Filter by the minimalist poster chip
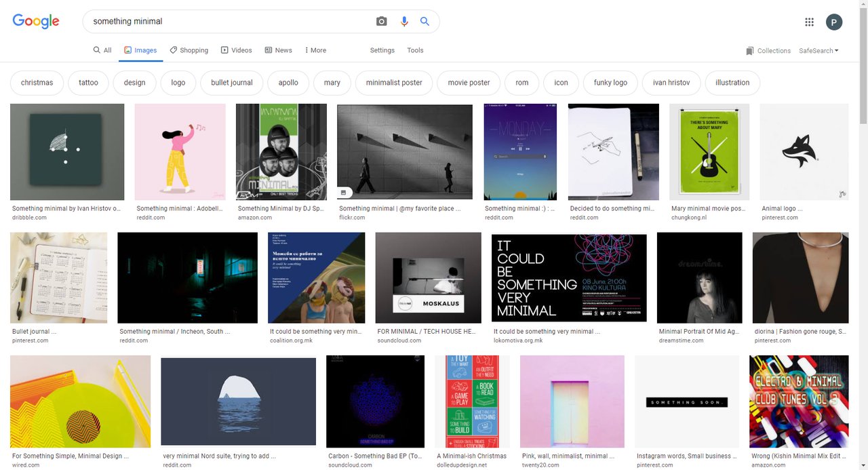The height and width of the screenshot is (470, 868). 394,83
